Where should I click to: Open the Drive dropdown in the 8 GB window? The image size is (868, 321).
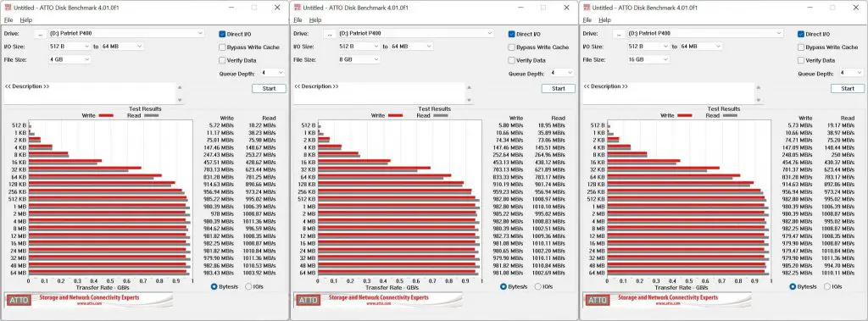click(415, 33)
